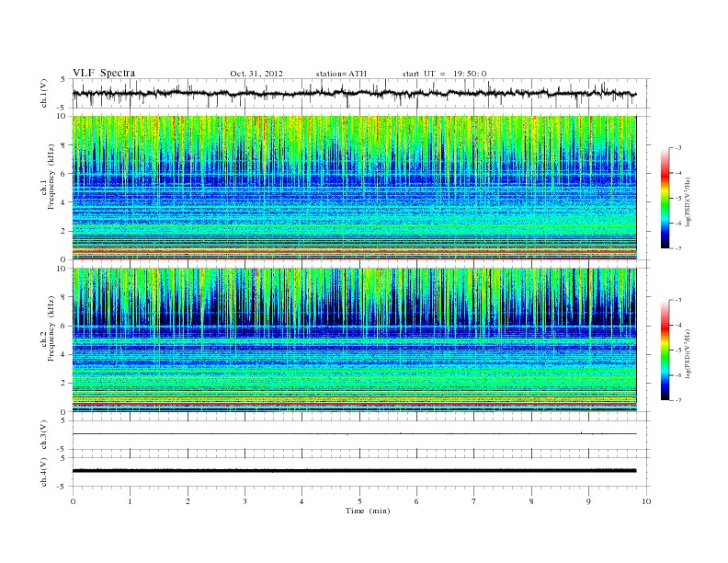728x563 pixels.
Task: Select the "start UT = 19:50:0" text
Action: [x=444, y=74]
